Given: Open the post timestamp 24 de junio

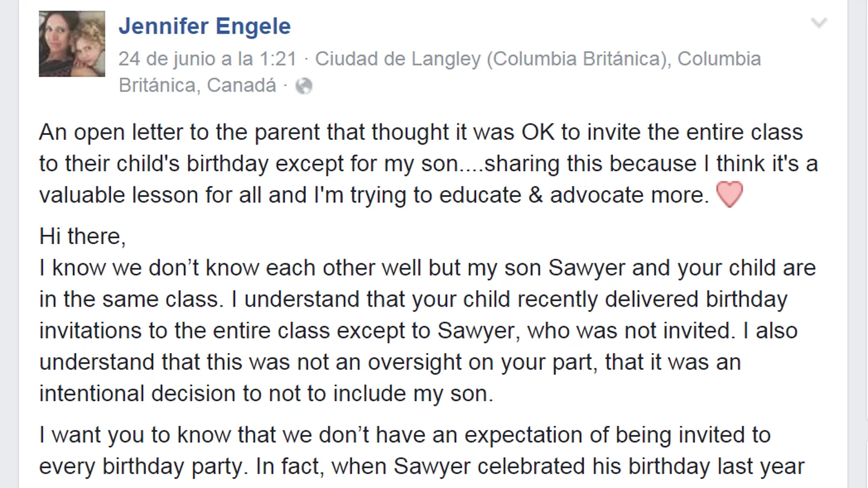Looking at the screenshot, I should pyautogui.click(x=207, y=59).
